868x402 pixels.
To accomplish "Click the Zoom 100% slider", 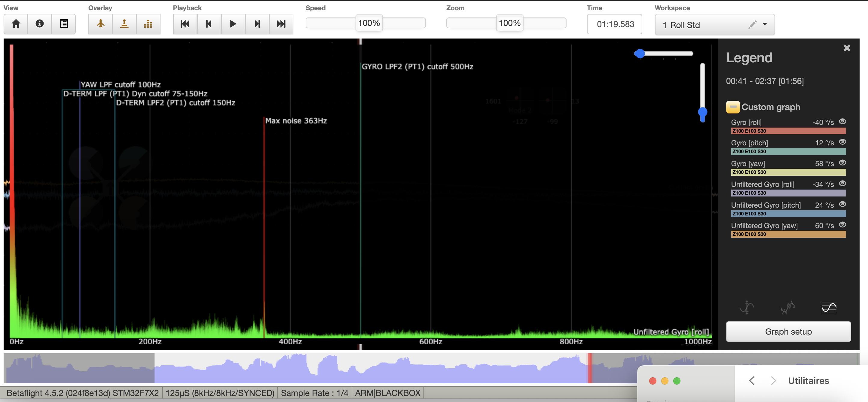I will 509,23.
